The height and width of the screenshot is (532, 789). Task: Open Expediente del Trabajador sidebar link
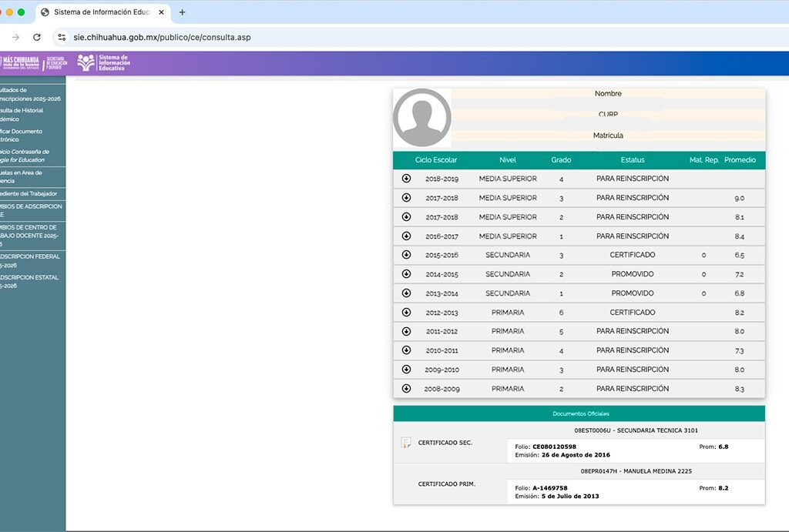coord(31,193)
